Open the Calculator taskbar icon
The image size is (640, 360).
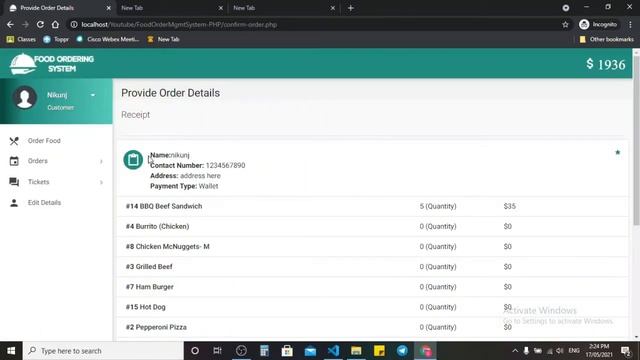point(264,351)
